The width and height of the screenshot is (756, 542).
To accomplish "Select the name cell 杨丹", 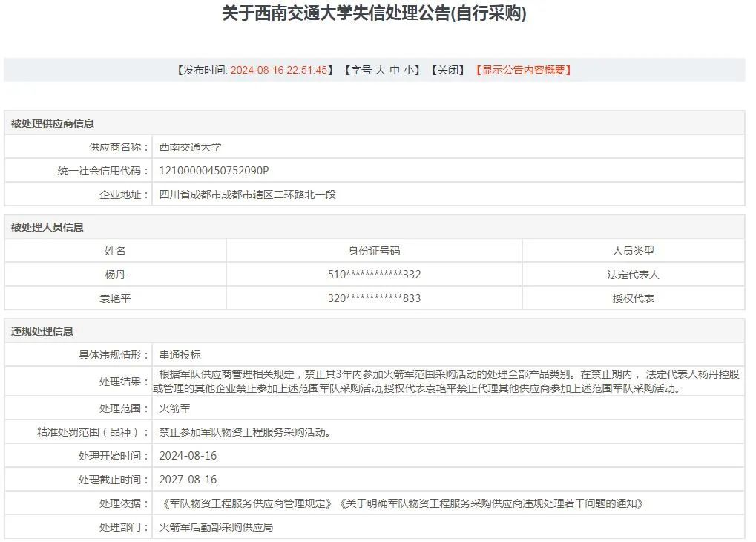I will 115,275.
